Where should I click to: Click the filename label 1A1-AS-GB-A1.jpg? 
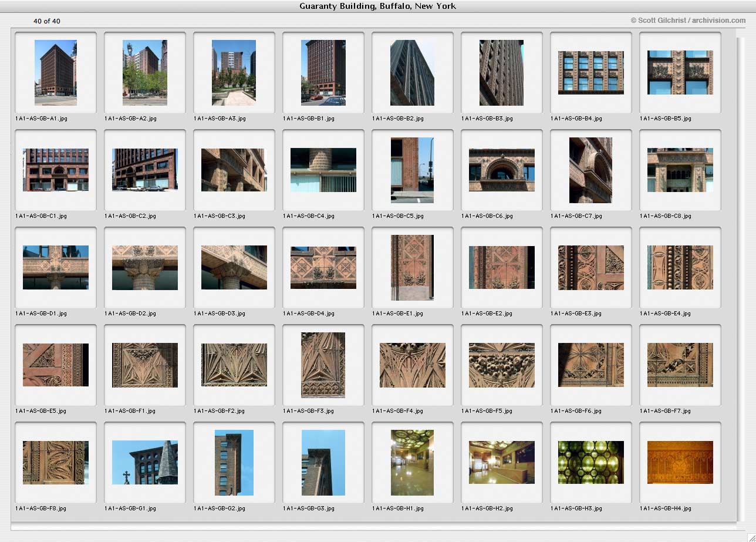(x=41, y=119)
